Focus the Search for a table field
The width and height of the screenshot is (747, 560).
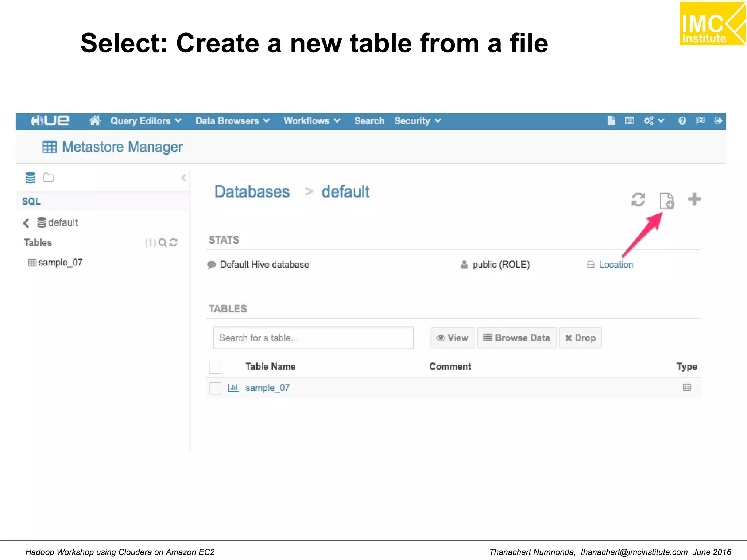click(313, 338)
